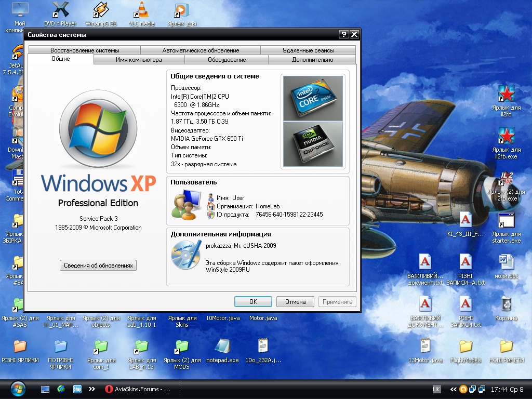Go to the Дополнительно tab

312,60
